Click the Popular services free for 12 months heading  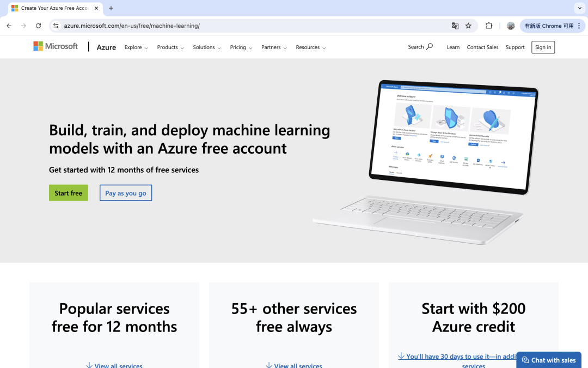click(x=114, y=318)
